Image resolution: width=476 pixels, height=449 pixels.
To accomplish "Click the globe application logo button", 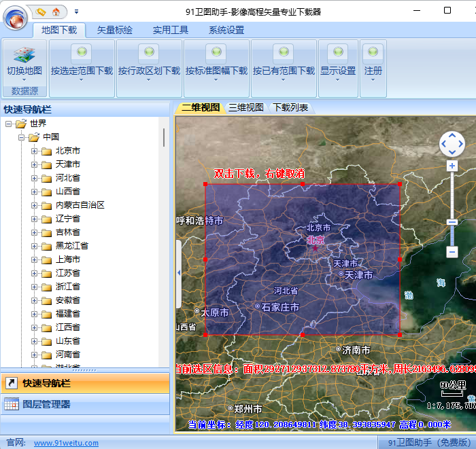I will [x=15, y=18].
